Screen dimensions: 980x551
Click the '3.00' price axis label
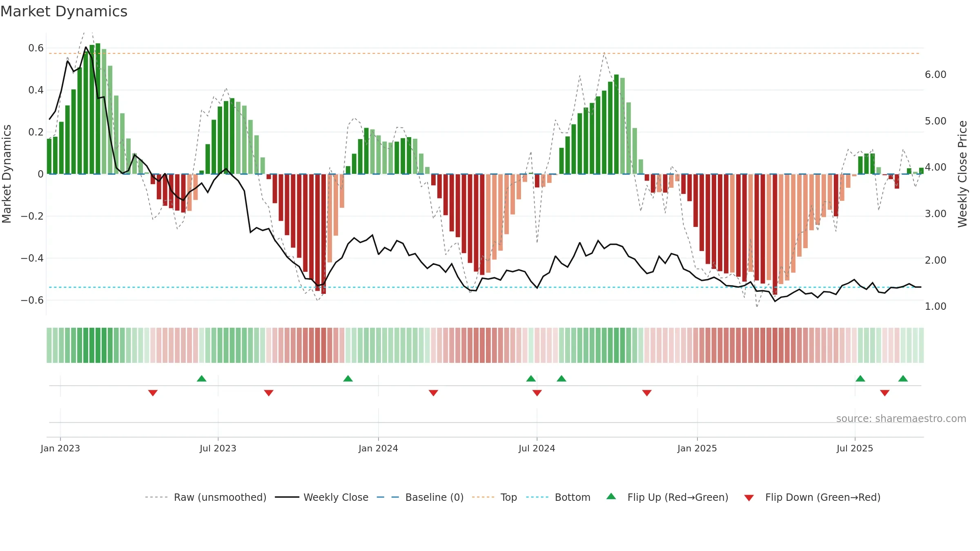pos(935,214)
